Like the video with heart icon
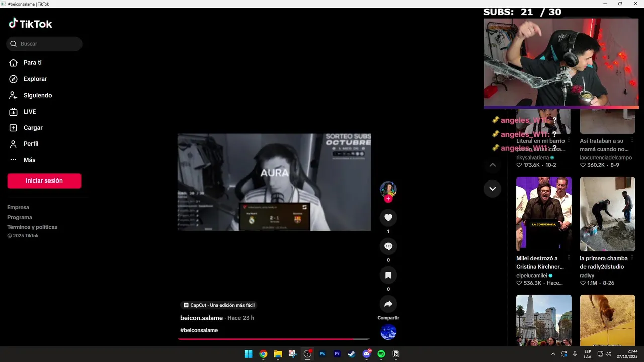 click(x=388, y=218)
